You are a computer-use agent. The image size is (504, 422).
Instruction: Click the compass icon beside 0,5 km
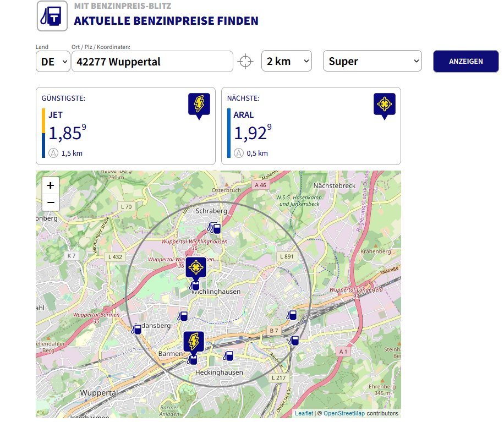tap(238, 153)
